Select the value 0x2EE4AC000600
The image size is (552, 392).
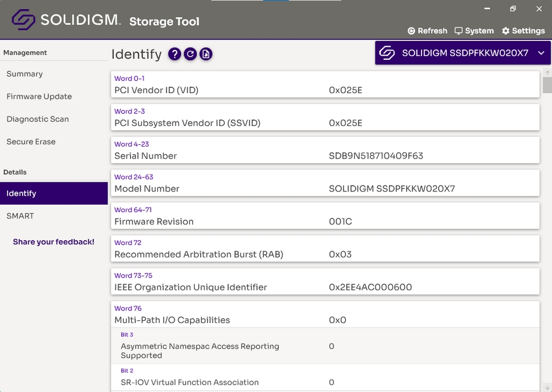point(370,287)
